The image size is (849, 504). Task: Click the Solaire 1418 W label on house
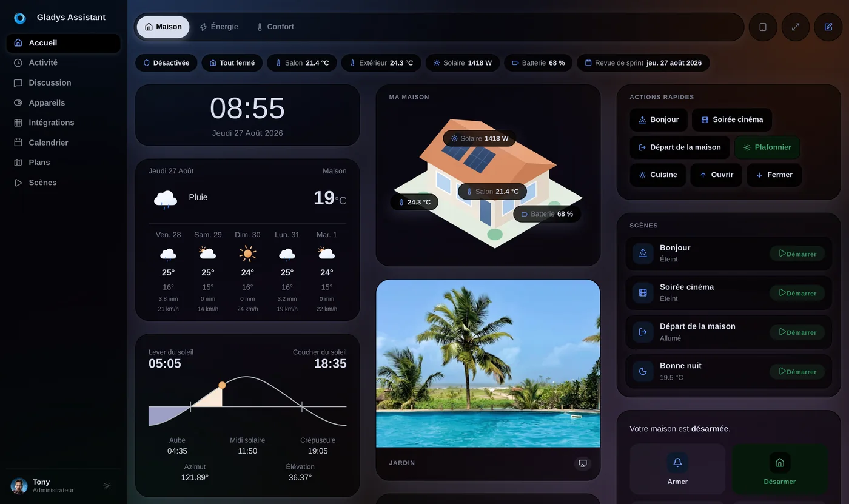pos(479,138)
